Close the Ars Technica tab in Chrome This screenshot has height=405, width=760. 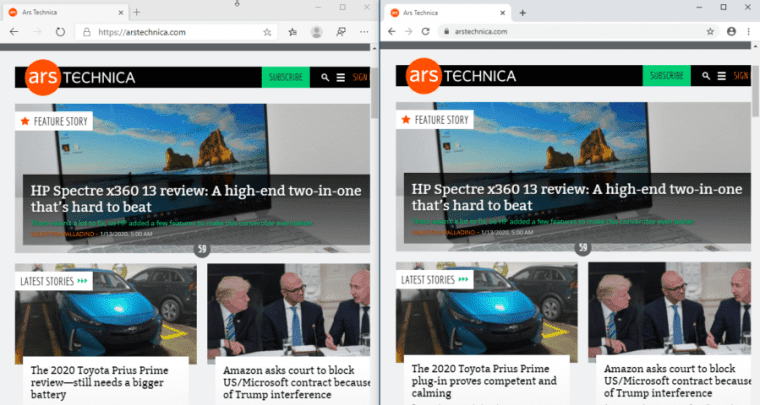click(503, 13)
